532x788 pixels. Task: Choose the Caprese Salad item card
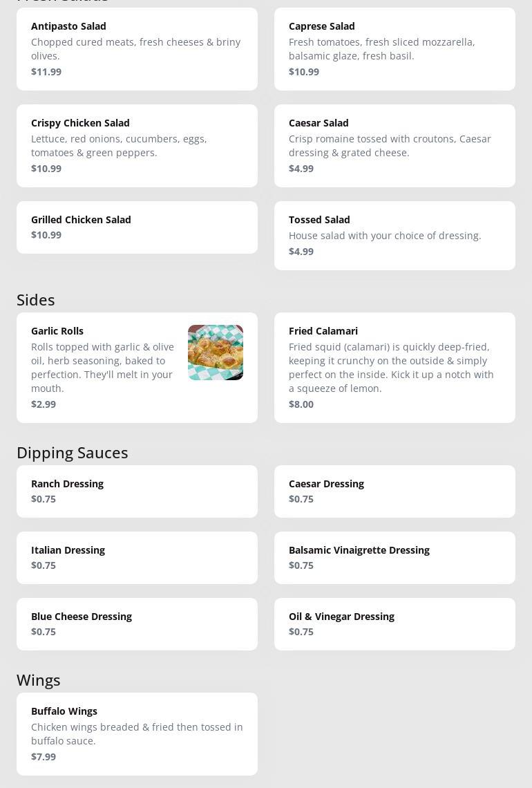(395, 49)
